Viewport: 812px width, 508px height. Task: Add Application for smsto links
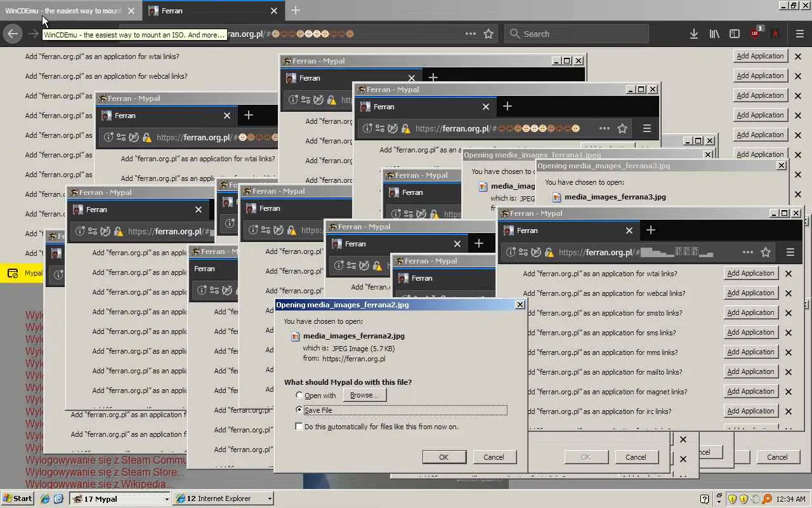[x=751, y=312]
